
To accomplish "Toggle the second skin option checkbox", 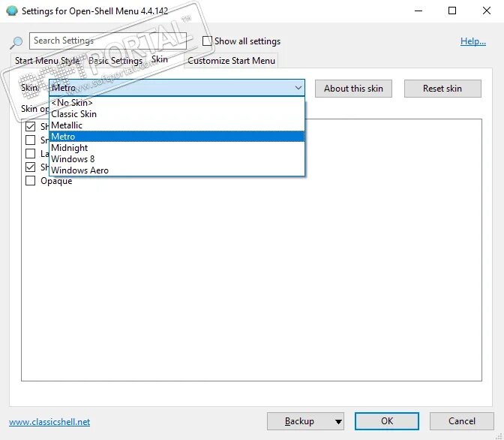I will (30, 140).
